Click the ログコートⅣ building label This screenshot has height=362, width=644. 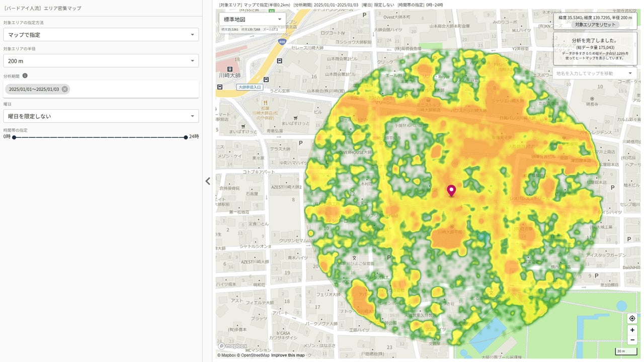[332, 33]
